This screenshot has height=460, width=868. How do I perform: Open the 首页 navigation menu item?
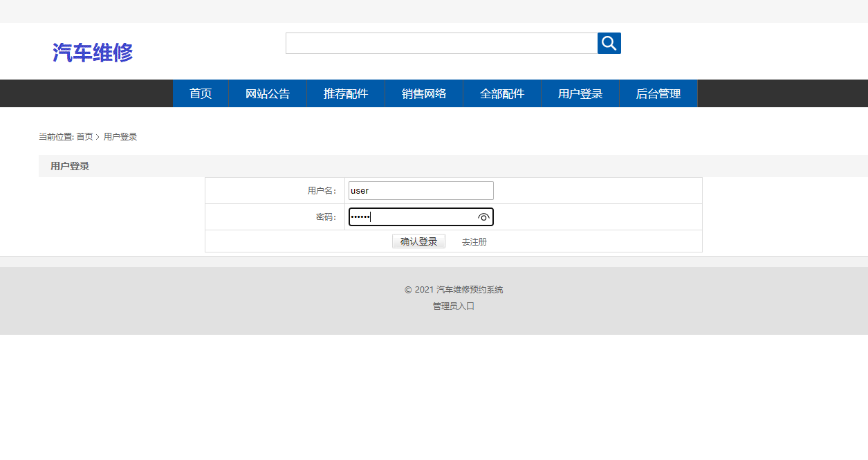[x=200, y=93]
